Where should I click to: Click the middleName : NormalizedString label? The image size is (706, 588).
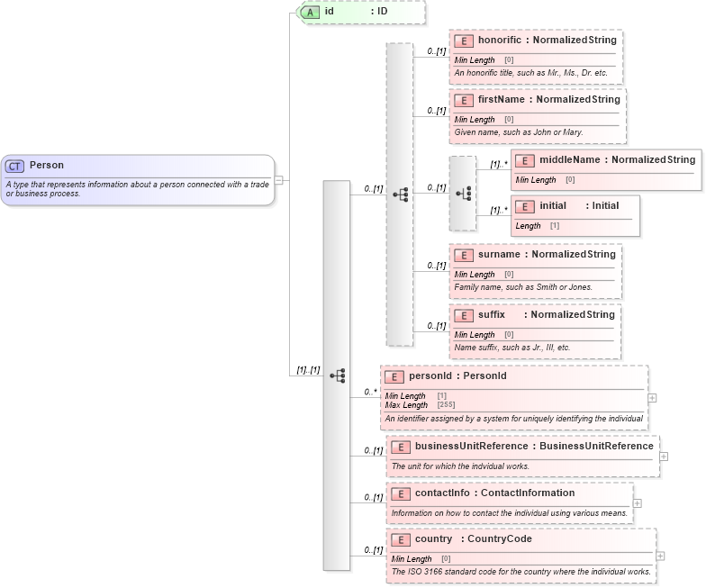pyautogui.click(x=618, y=160)
